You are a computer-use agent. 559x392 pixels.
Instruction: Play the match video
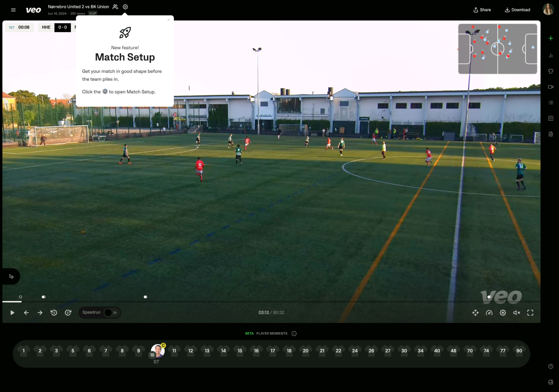pos(12,312)
